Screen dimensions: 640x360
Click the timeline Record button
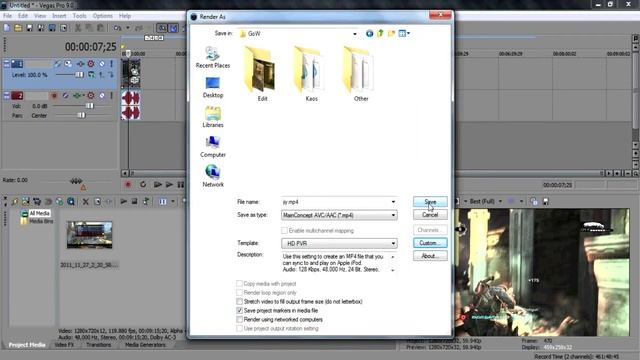[x=128, y=184]
